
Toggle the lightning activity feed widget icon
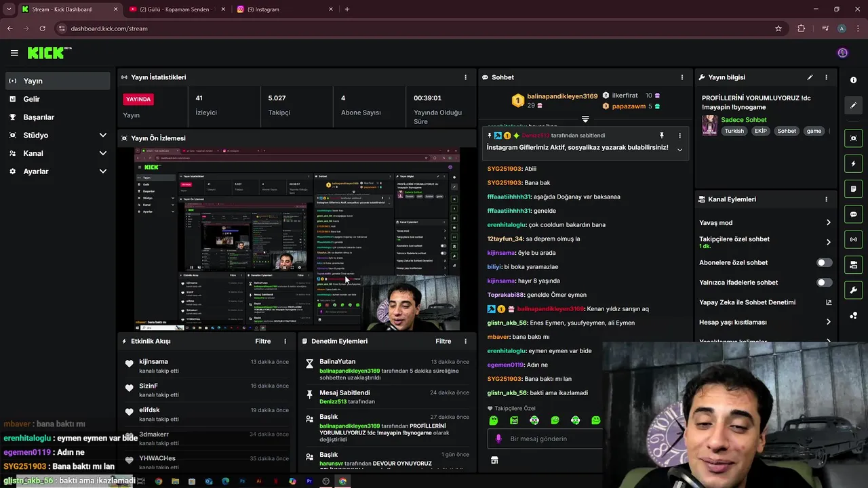[853, 163]
